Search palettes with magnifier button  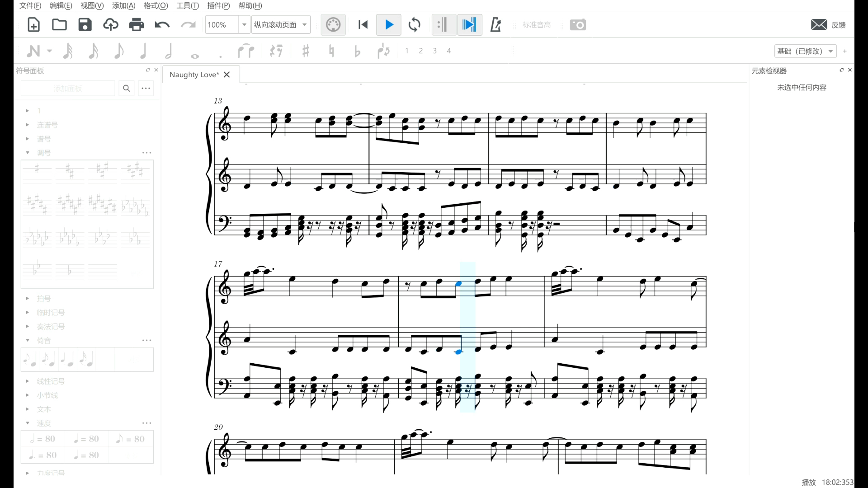pyautogui.click(x=127, y=88)
